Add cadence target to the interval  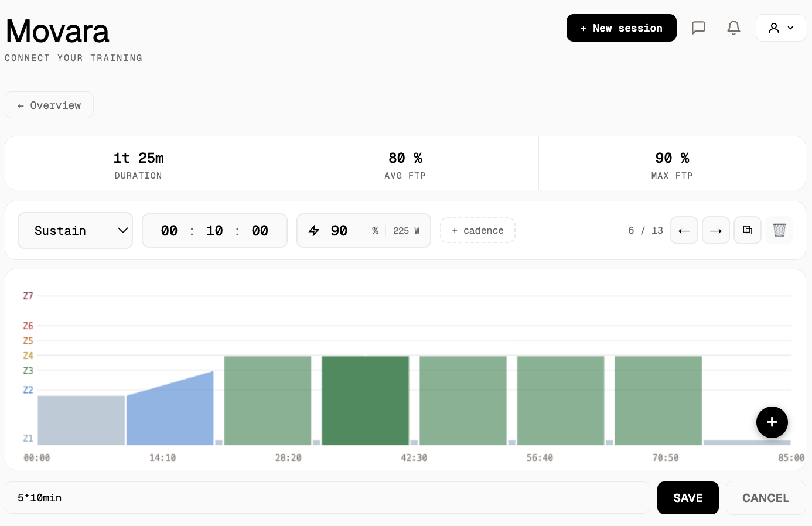point(477,231)
